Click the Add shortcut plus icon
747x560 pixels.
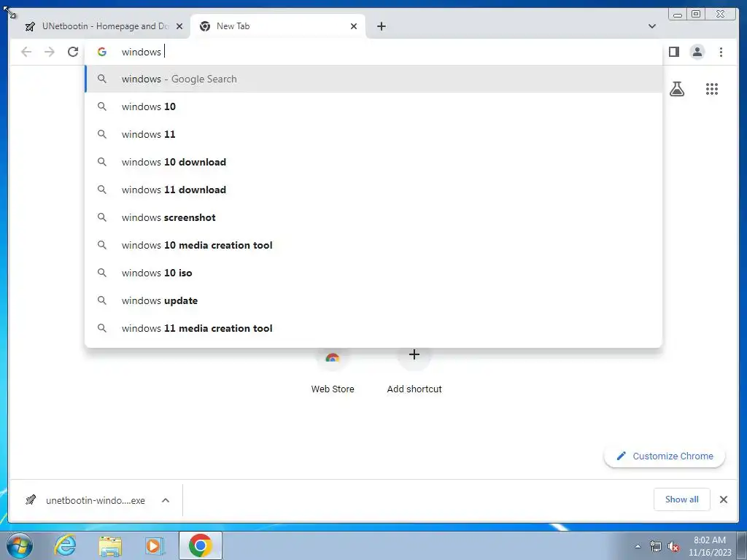[x=414, y=355]
